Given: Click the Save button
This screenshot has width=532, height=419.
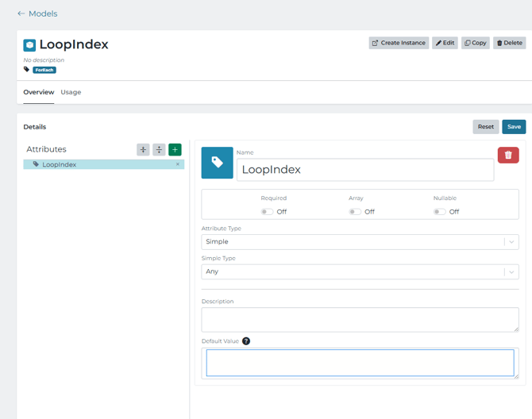Looking at the screenshot, I should [514, 127].
